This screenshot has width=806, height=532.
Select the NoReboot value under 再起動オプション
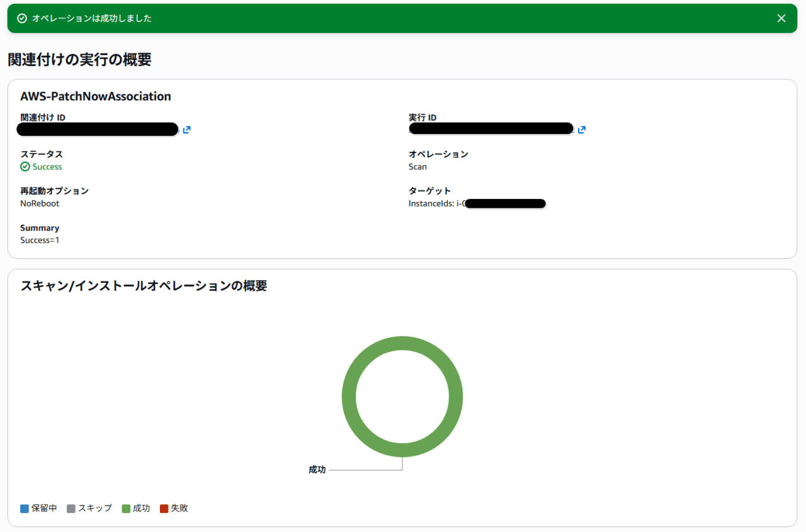[40, 203]
